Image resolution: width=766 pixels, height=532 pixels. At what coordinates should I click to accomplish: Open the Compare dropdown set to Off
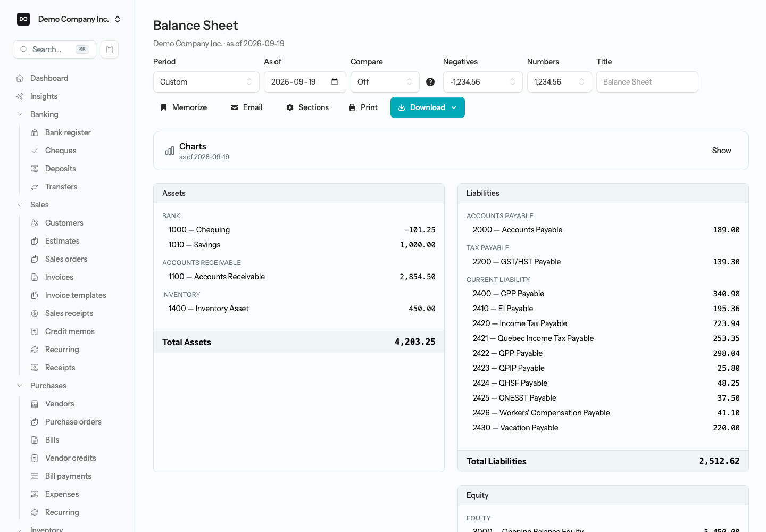coord(385,82)
